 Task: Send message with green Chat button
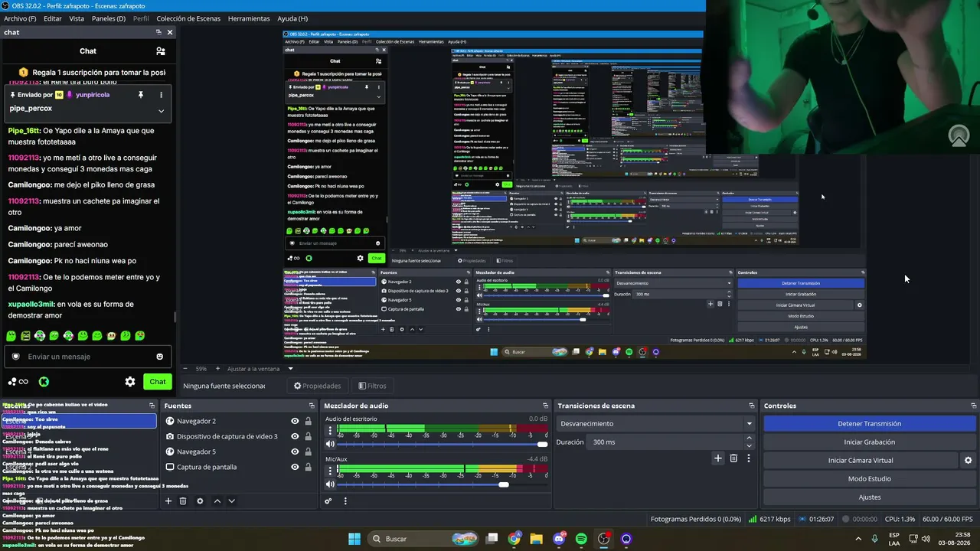pyautogui.click(x=158, y=382)
